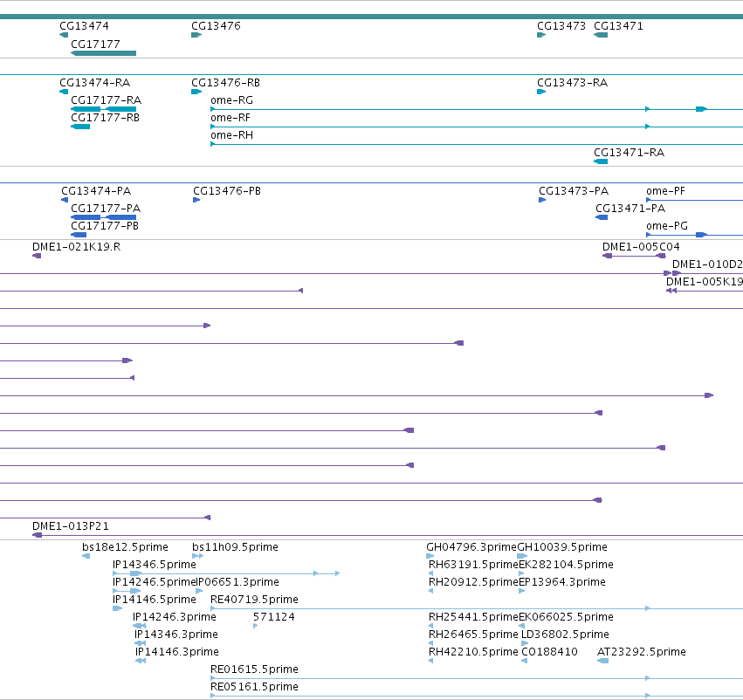Select the CG13474 gene label
Image resolution: width=743 pixels, height=700 pixels.
tap(84, 26)
